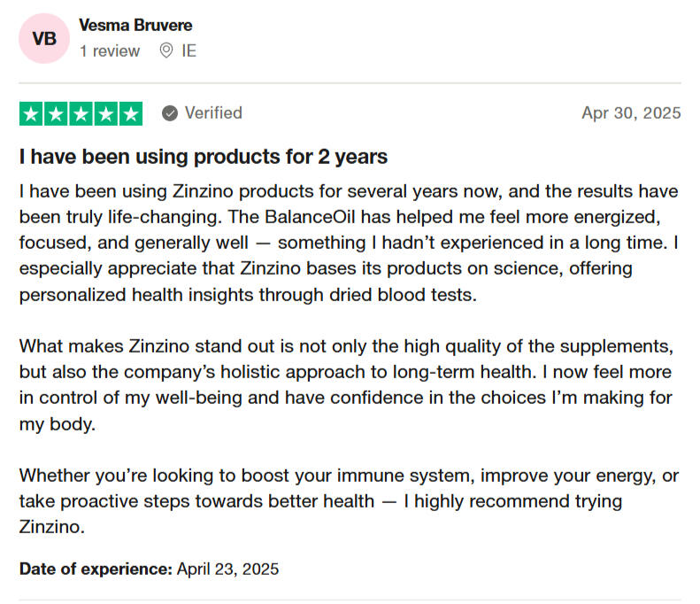Click the "personalized health insights" sentence line

pos(248,295)
